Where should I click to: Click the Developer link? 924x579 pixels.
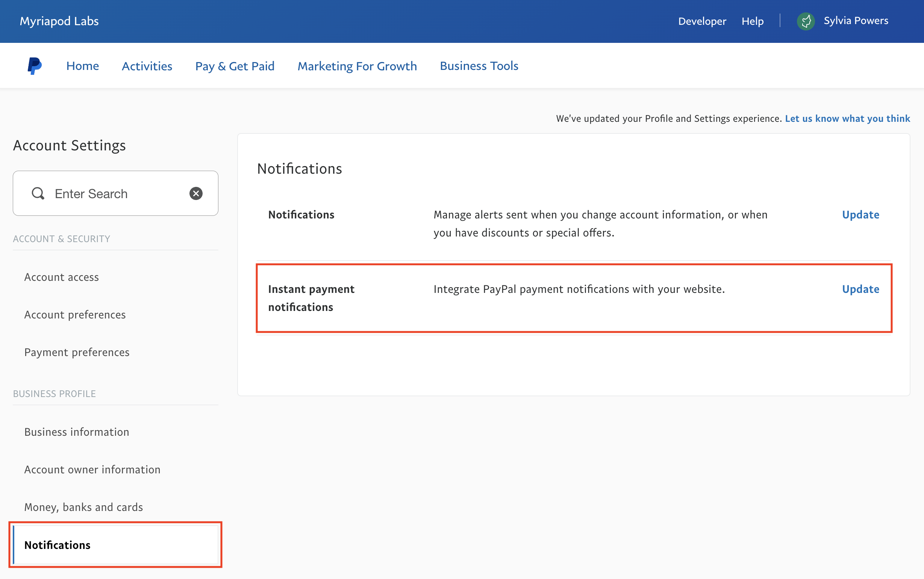click(x=702, y=21)
